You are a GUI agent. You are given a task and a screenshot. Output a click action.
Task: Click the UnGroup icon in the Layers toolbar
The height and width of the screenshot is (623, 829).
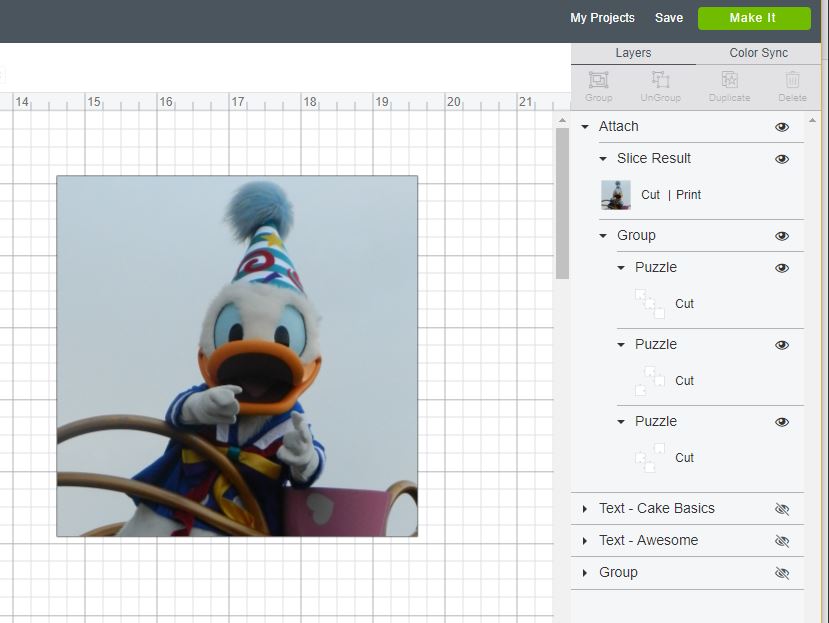click(x=660, y=80)
